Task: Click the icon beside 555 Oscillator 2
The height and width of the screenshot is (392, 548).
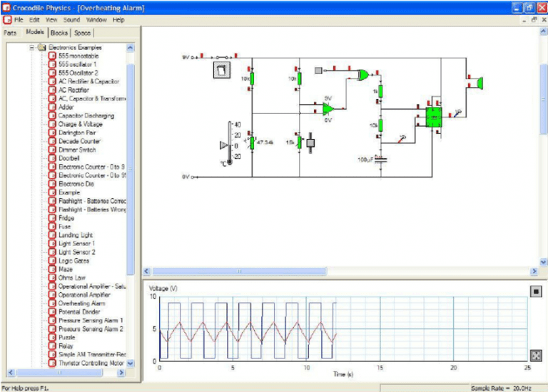Action: [x=52, y=73]
